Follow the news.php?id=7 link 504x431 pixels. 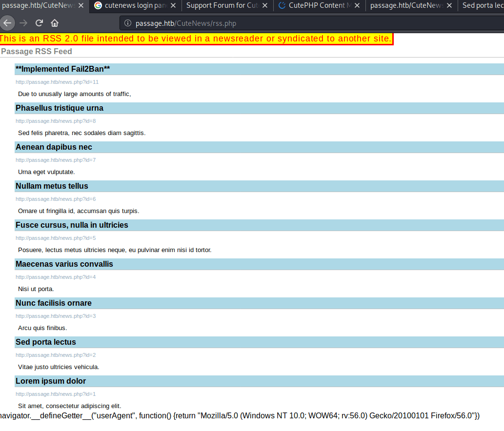tap(56, 160)
